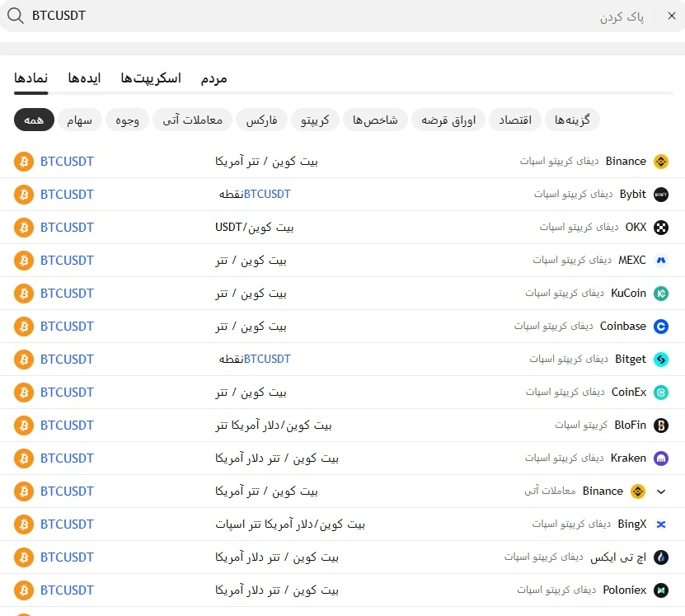Switch to the ایده‌ها tab

(84, 78)
